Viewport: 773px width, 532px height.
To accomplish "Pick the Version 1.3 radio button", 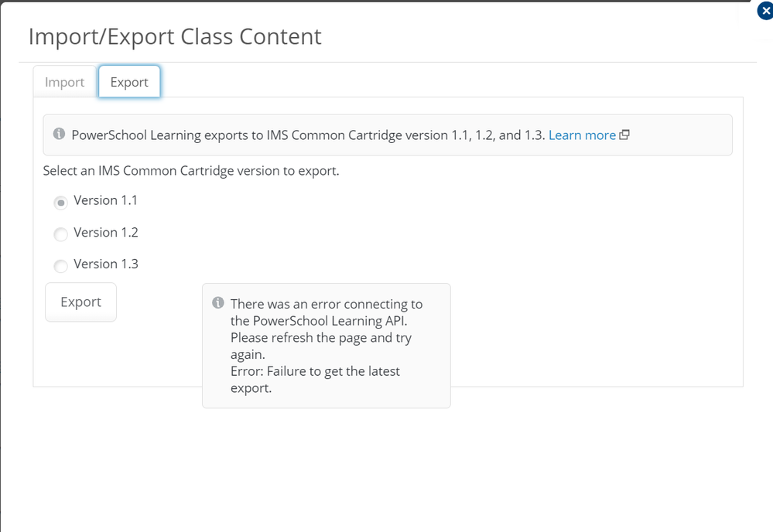I will (60, 265).
